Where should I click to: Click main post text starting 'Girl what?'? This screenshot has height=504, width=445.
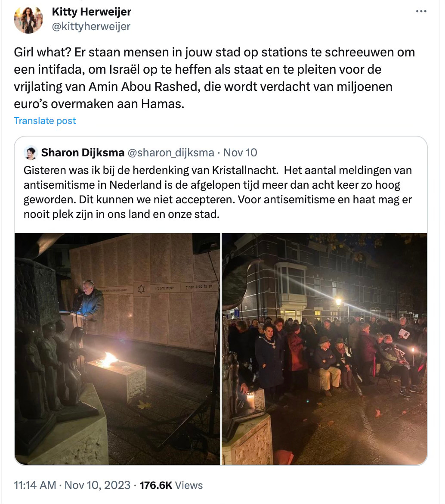coord(214,78)
